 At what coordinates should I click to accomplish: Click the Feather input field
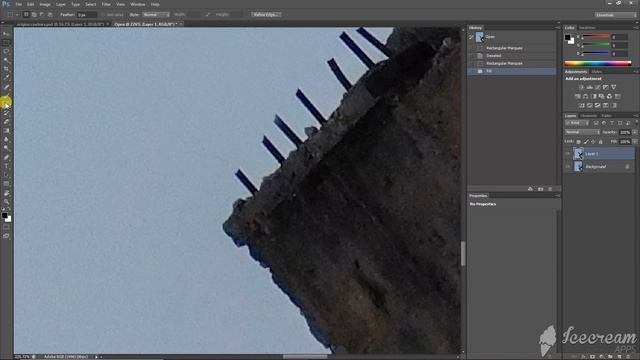coord(87,14)
